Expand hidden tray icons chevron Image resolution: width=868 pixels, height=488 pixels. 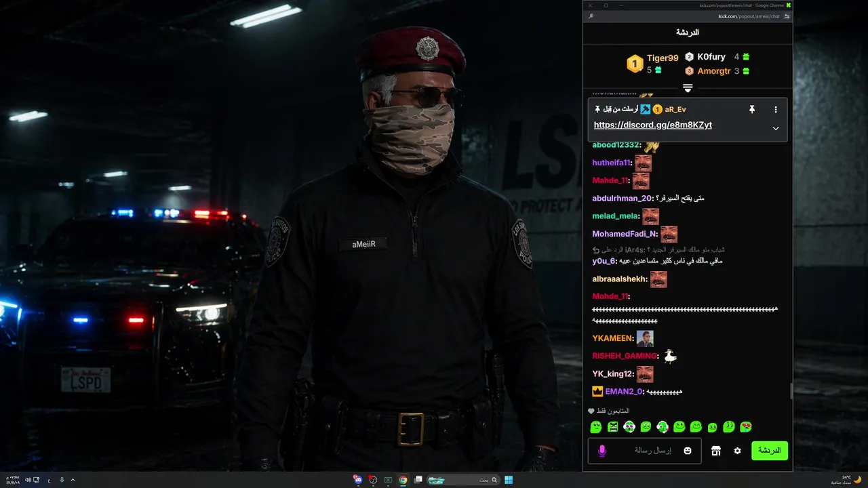[73, 480]
